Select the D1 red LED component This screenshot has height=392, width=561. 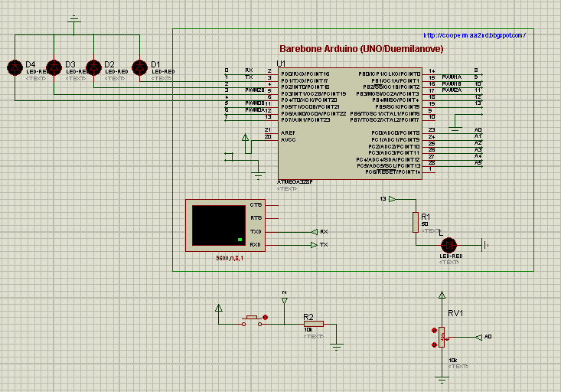[x=139, y=67]
